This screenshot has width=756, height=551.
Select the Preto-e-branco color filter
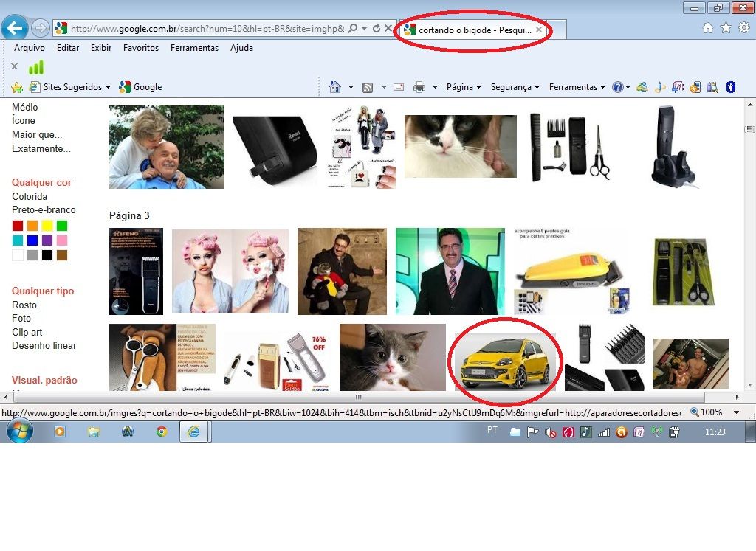pyautogui.click(x=44, y=210)
